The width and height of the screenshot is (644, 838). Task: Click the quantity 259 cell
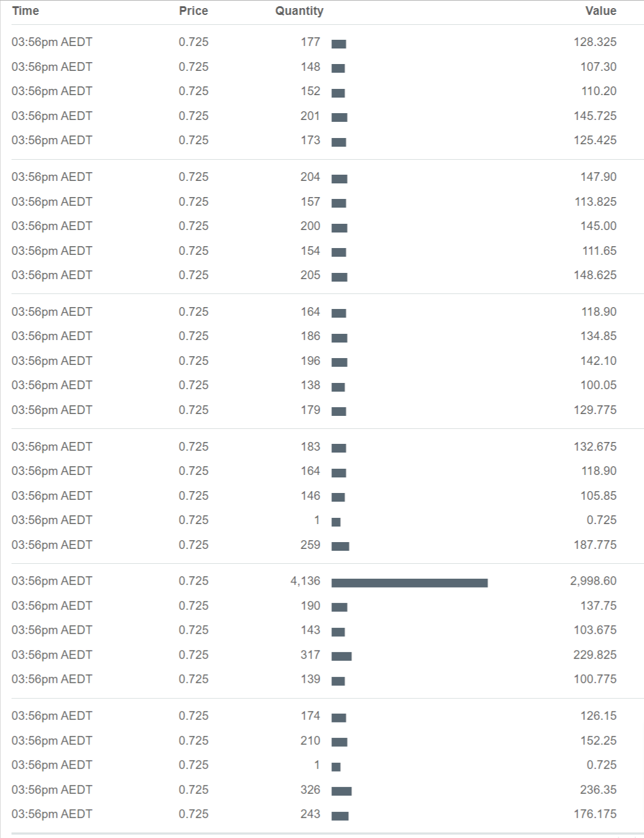point(310,545)
